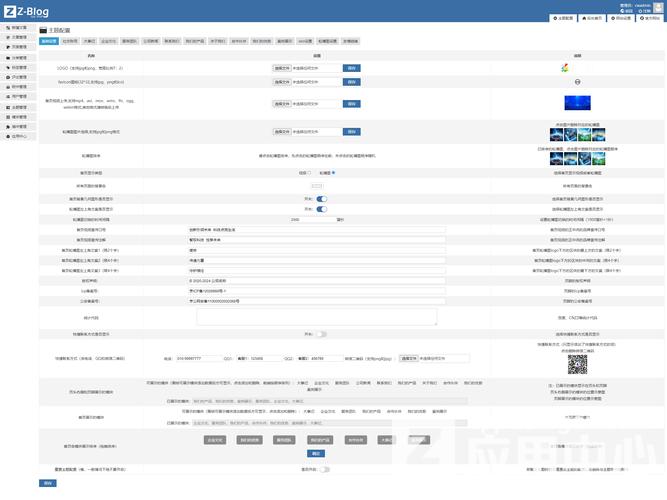The image size is (667, 500).
Task: Click 保存 in the favicon row
Action: [x=351, y=81]
